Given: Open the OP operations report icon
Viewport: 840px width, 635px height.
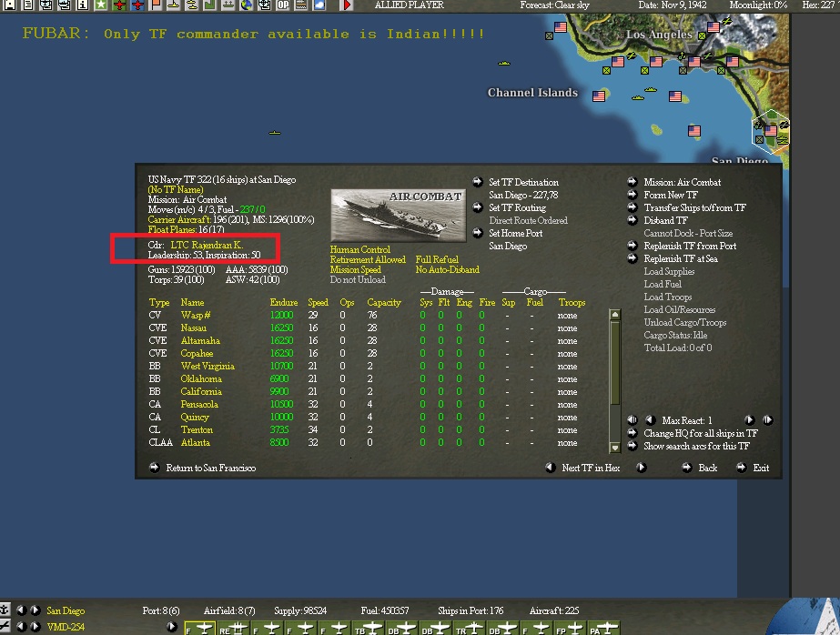Looking at the screenshot, I should pyautogui.click(x=285, y=5).
